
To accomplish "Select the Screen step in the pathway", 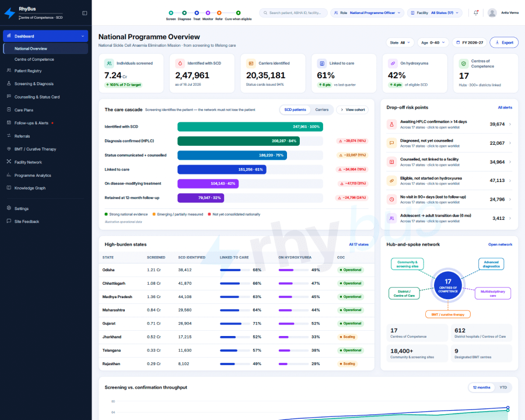I will pos(171,15).
